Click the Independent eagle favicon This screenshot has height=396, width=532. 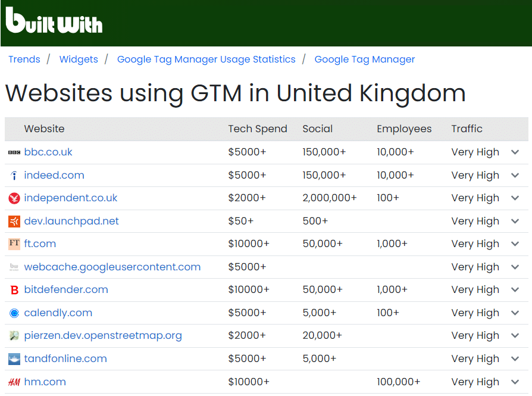pyautogui.click(x=14, y=198)
